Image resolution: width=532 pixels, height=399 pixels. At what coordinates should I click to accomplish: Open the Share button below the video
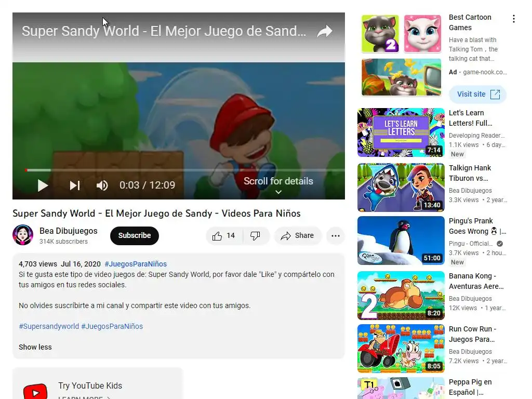tap(298, 236)
